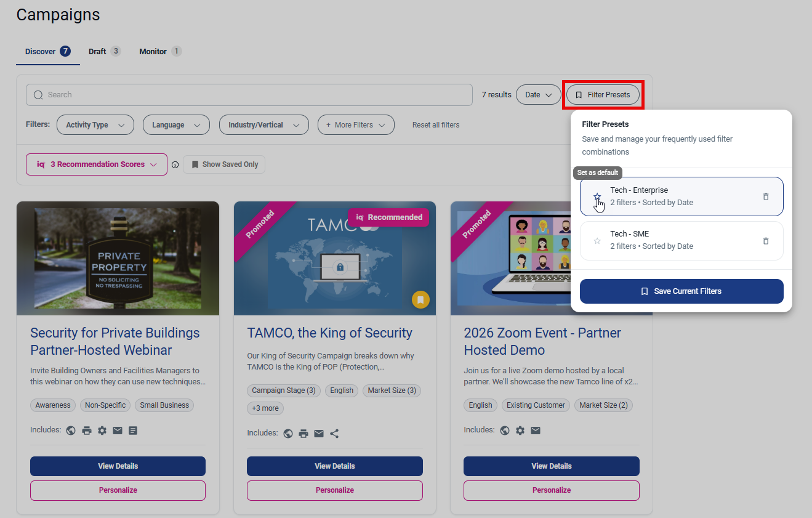Click the Non-Specific tag
Screen dimensions: 812x518
tap(105, 405)
